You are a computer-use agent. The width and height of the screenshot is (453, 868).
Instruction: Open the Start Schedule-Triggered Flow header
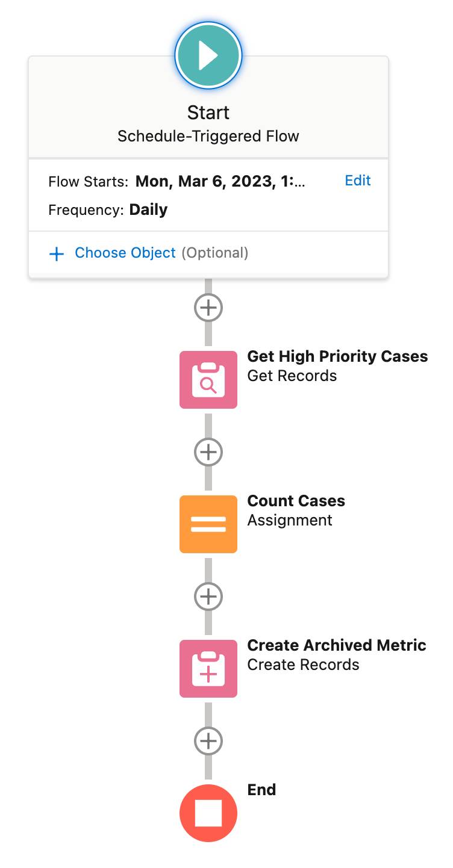[x=208, y=123]
